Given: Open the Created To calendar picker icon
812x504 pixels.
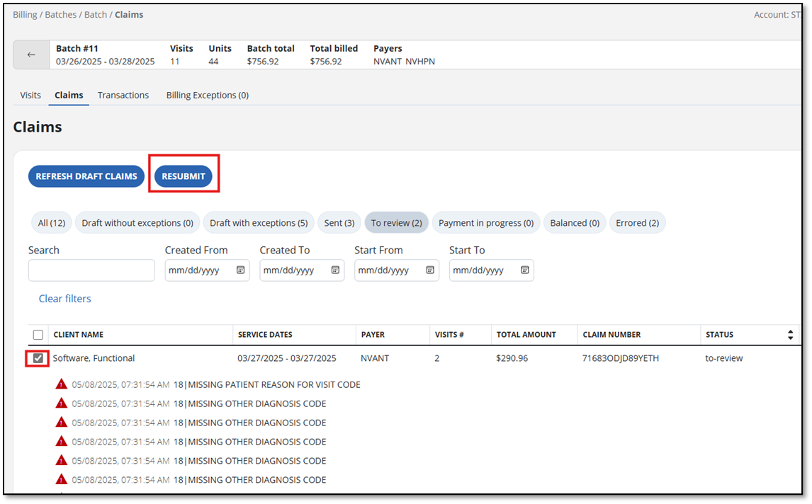Looking at the screenshot, I should [335, 270].
